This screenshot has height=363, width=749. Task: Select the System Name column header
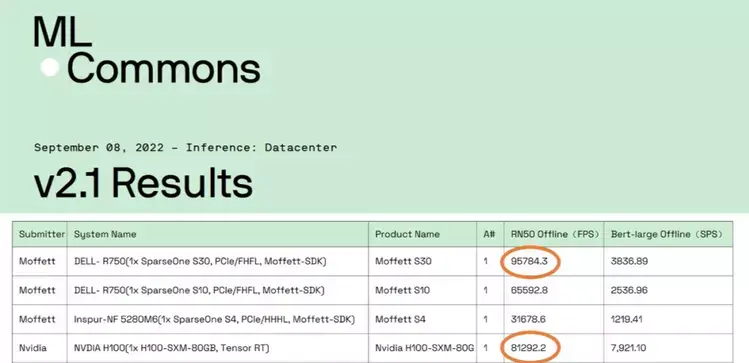click(105, 234)
